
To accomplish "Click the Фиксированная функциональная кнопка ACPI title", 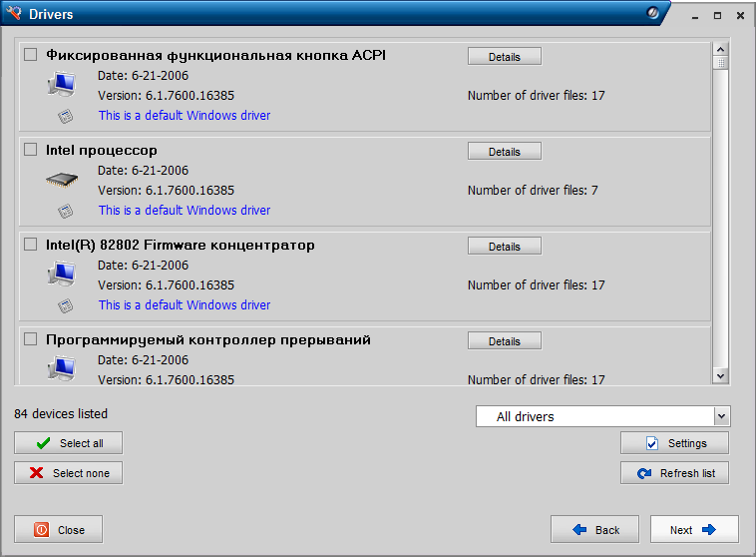I will [215, 55].
